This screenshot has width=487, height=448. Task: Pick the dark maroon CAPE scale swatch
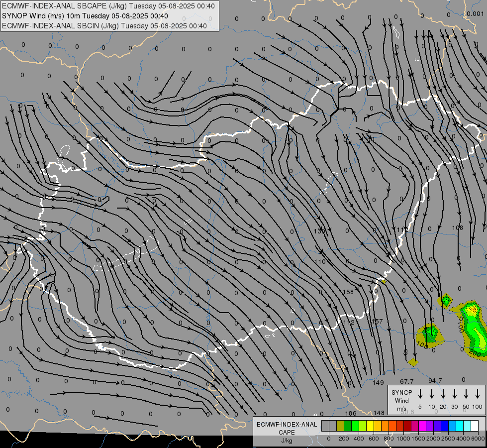pyautogui.click(x=407, y=426)
